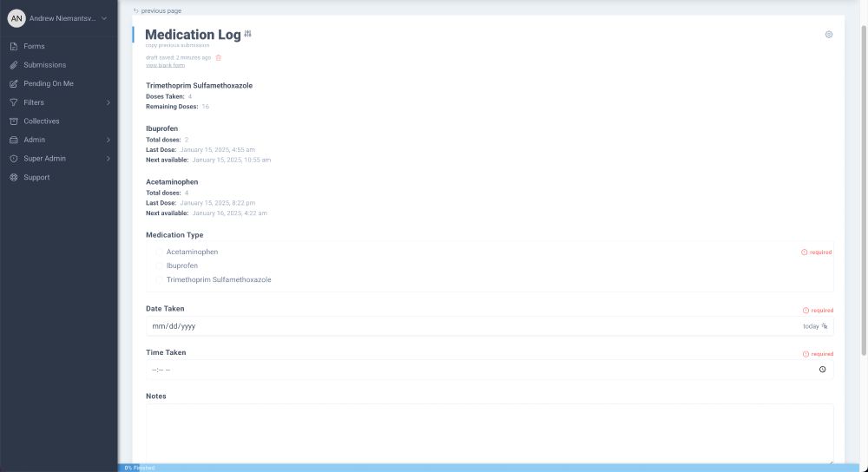Click the required indicator for Medication Type
The width and height of the screenshot is (868, 472).
[x=817, y=252]
